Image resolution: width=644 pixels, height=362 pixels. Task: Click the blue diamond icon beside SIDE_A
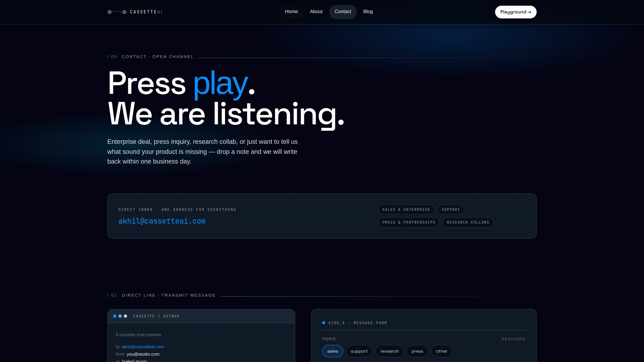(324, 323)
